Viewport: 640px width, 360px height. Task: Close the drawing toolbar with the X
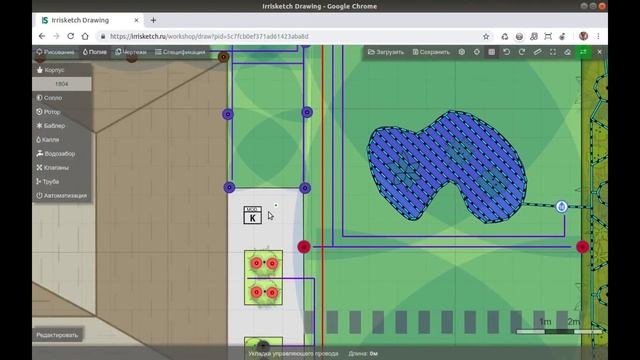(599, 52)
